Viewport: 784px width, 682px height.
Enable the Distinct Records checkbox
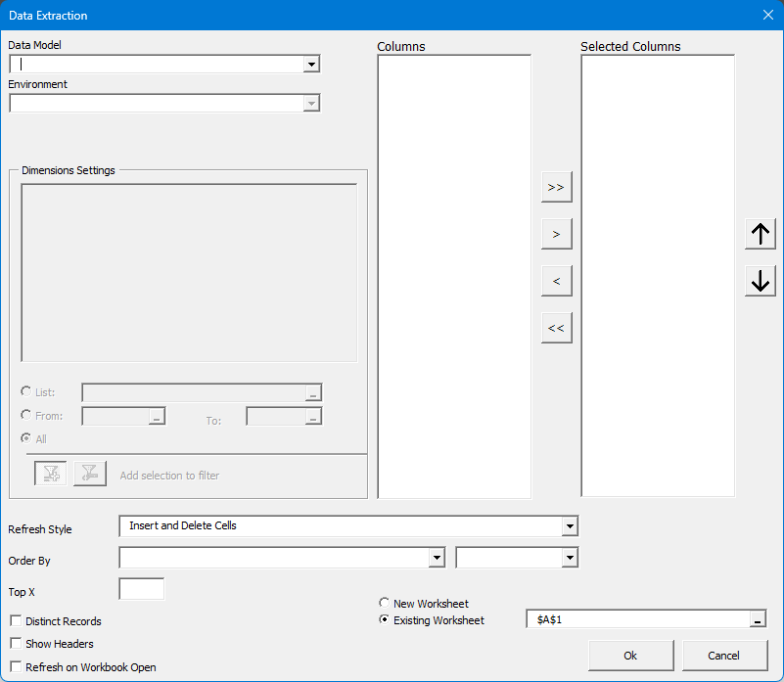[16, 621]
